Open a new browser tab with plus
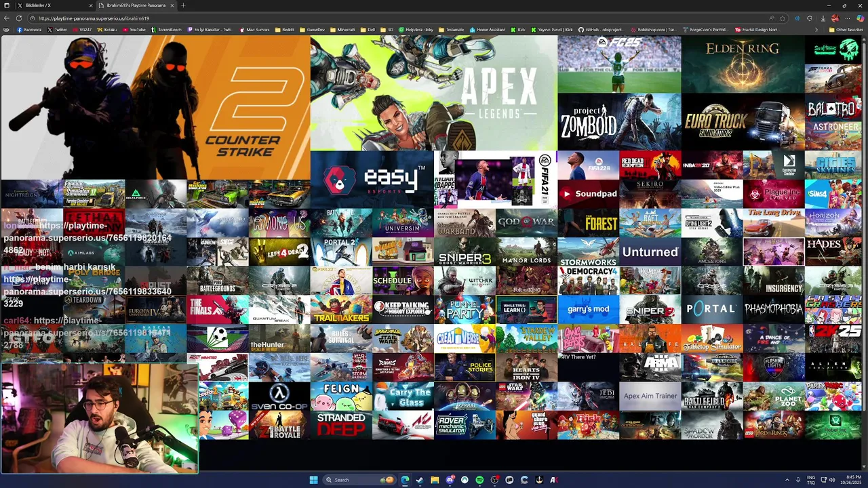The width and height of the screenshot is (868, 488). click(x=182, y=5)
